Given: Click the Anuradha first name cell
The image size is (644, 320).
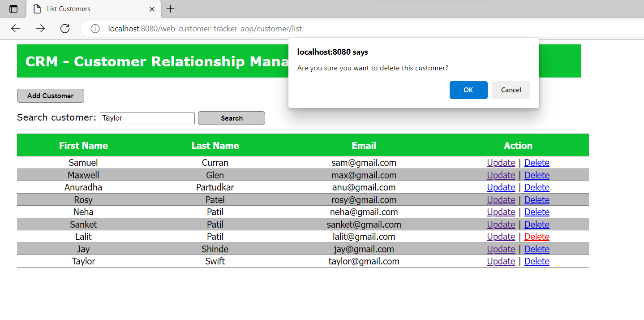Looking at the screenshot, I should click(x=83, y=187).
